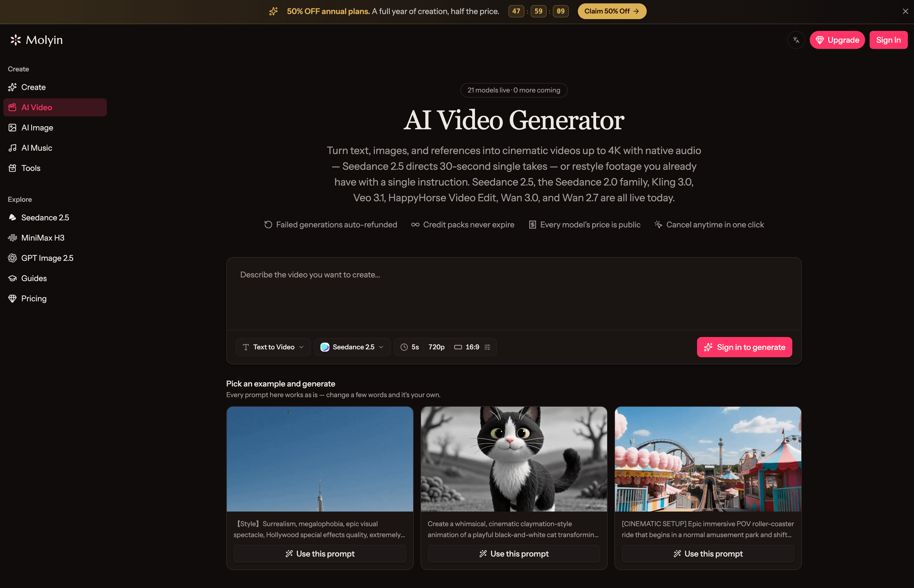Click the Sign In button

coord(888,40)
